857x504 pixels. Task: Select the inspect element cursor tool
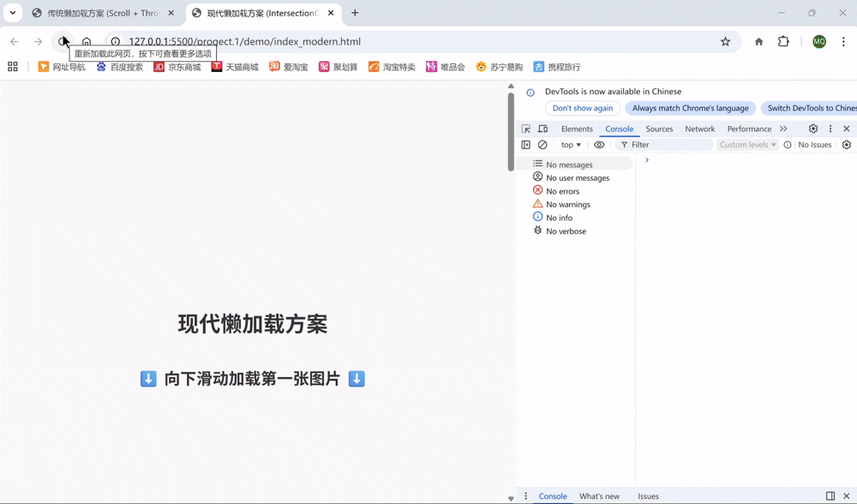tap(526, 129)
